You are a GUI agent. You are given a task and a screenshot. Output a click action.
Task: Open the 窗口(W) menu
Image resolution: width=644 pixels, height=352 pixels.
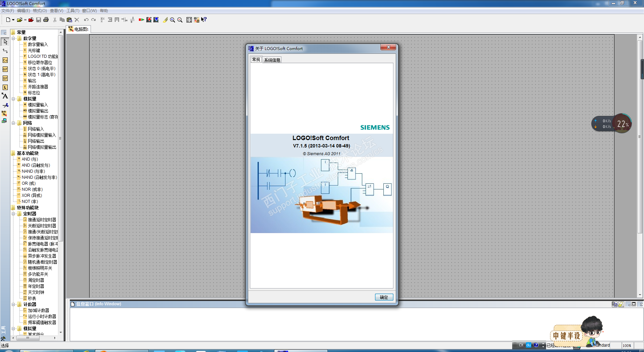(90, 11)
